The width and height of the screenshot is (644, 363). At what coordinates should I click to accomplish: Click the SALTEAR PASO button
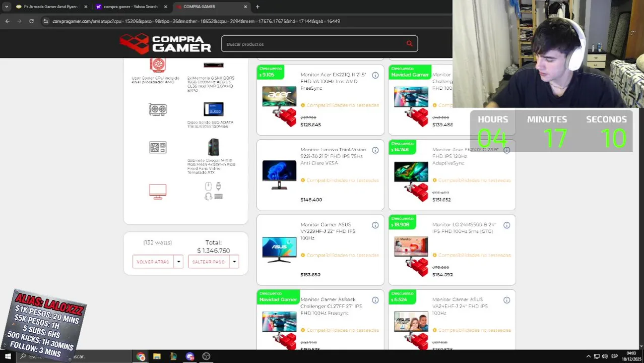pos(208,262)
